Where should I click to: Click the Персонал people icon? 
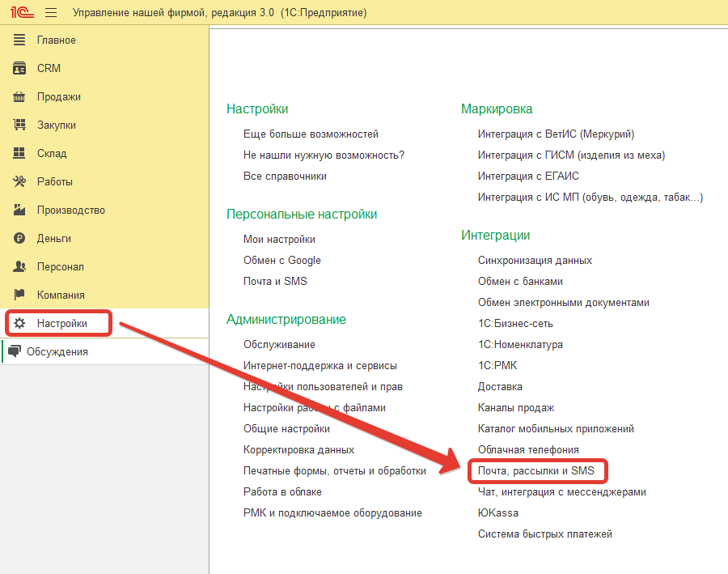[19, 267]
